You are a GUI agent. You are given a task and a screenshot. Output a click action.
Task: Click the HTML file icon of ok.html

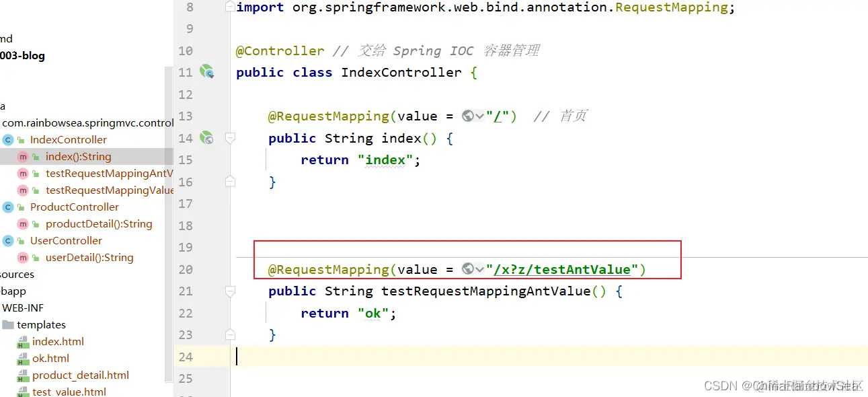[x=24, y=359]
